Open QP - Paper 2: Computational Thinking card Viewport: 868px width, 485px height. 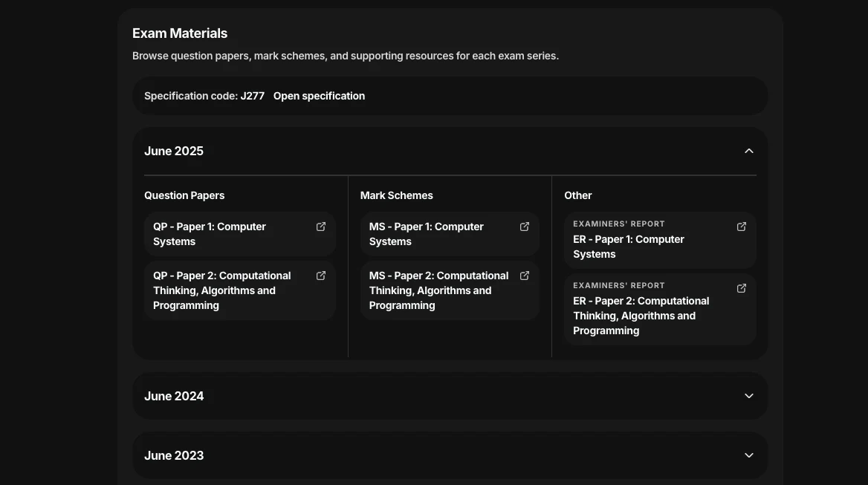pyautogui.click(x=240, y=290)
